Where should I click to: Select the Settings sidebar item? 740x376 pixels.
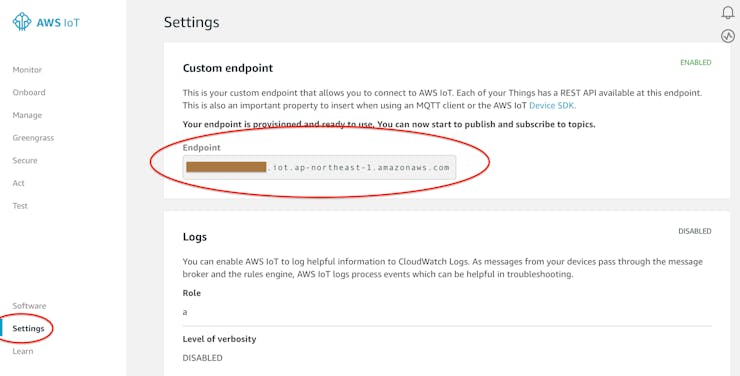28,328
